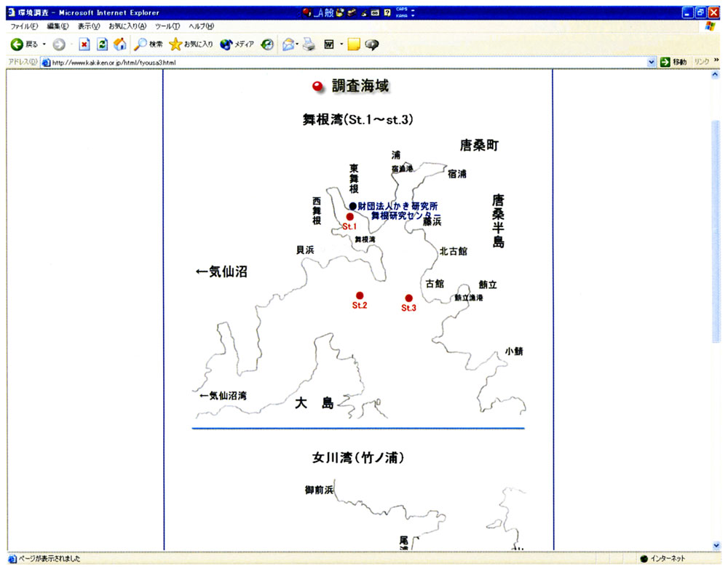
Task: Click the 北古館 place label
Action: (454, 251)
